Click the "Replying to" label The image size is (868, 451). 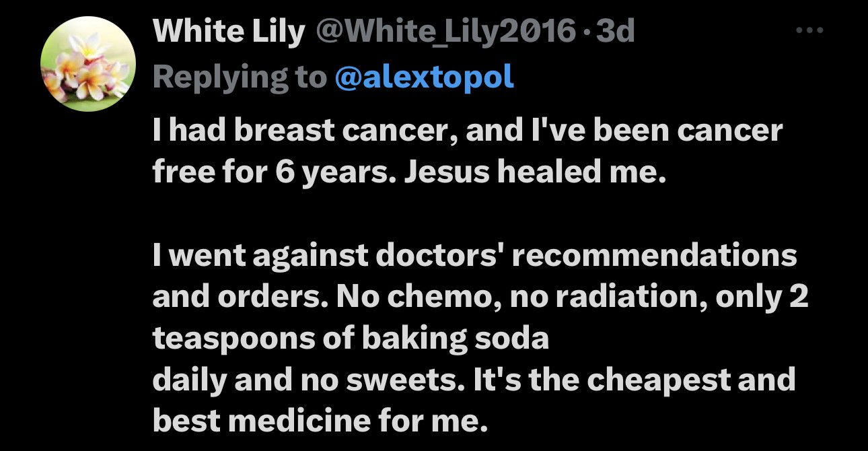[x=239, y=78]
